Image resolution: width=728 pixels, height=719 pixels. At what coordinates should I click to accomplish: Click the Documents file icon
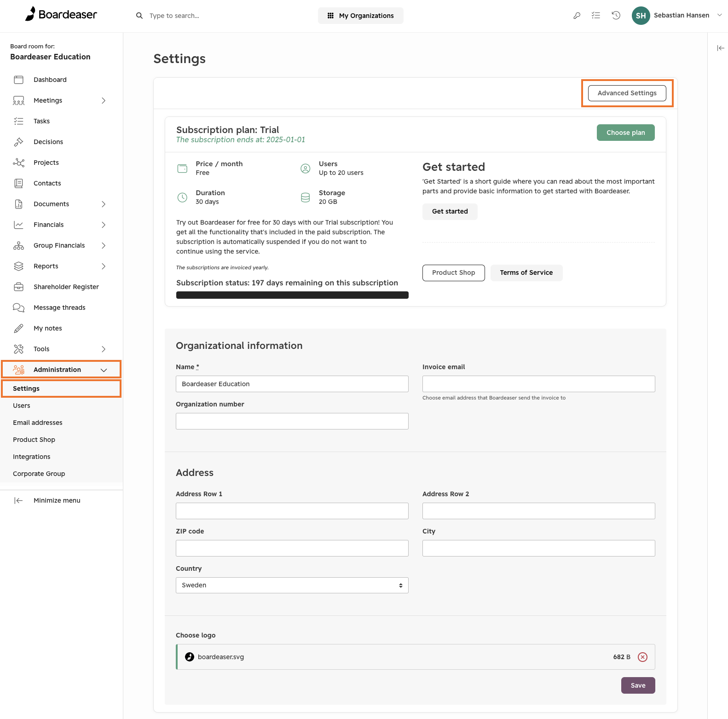click(x=19, y=204)
